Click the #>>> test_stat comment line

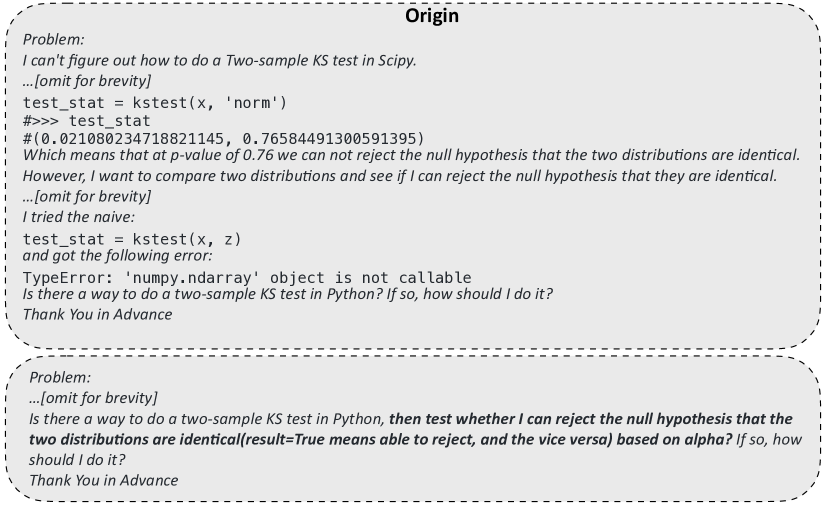coord(87,121)
